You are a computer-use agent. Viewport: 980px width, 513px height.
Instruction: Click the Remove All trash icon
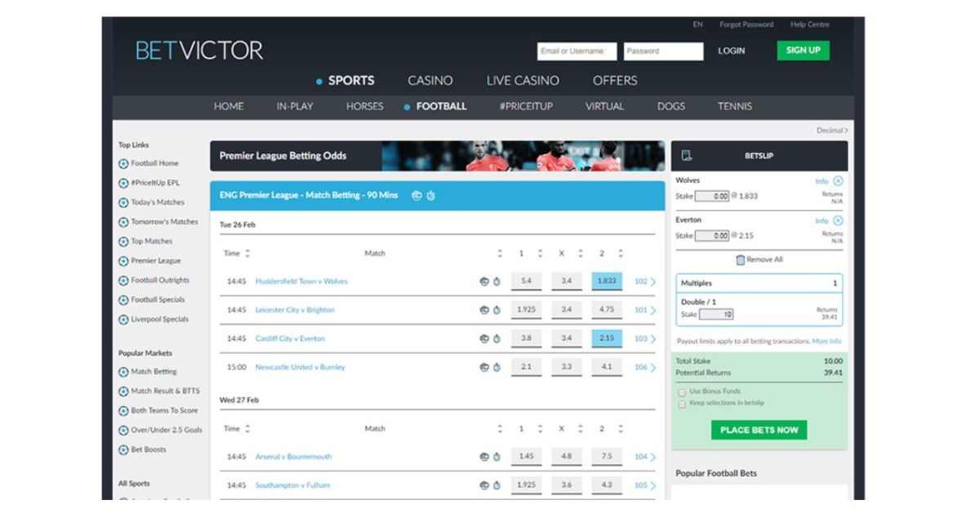[x=740, y=260]
